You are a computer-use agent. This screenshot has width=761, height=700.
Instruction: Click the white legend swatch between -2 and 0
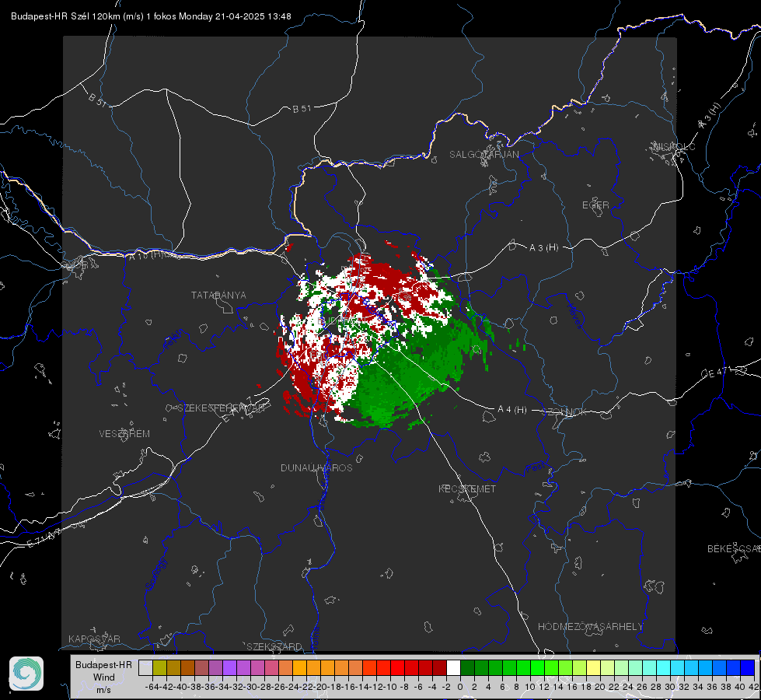[453, 667]
